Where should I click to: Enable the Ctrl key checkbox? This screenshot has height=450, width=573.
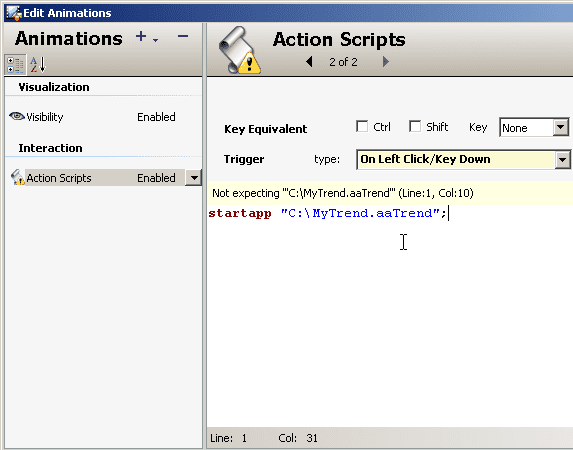(x=362, y=126)
